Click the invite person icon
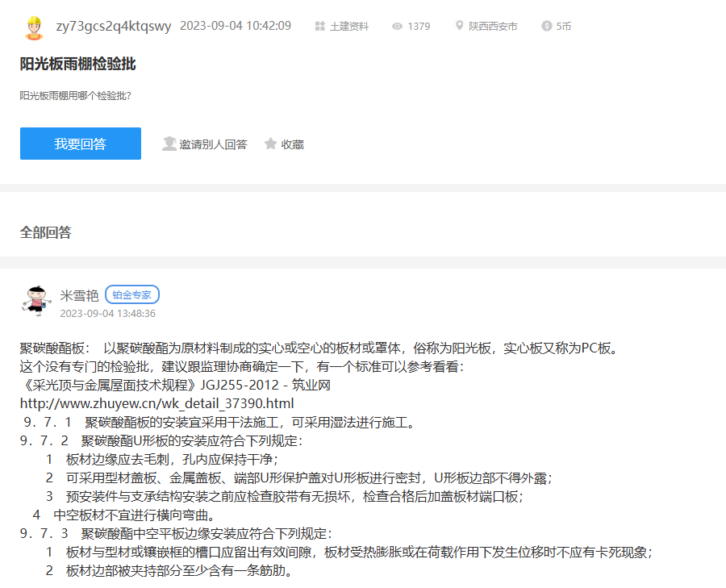 pos(169,144)
